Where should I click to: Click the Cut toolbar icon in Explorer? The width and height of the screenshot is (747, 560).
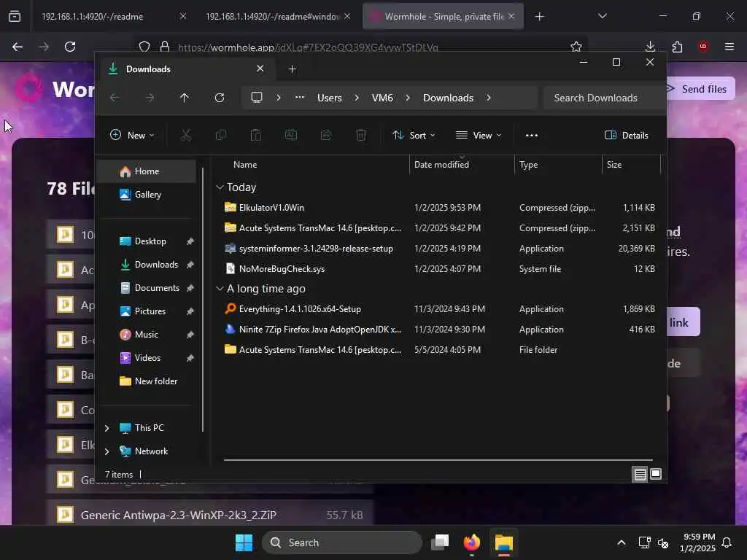[x=186, y=135]
